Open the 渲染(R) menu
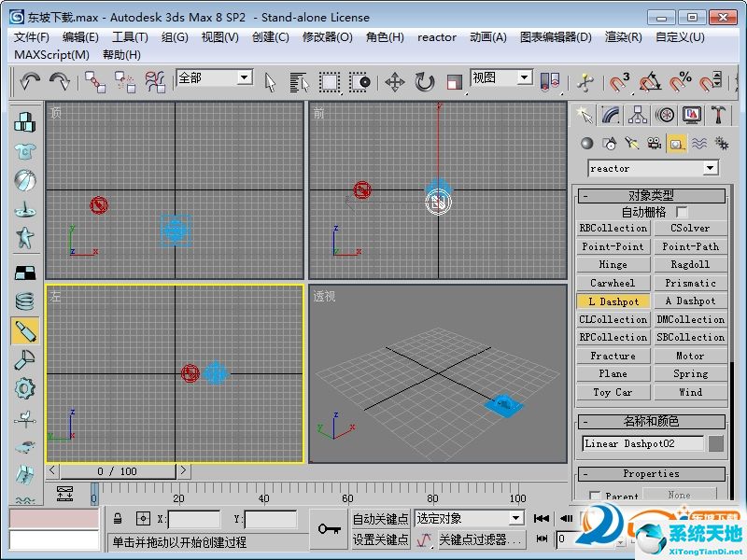This screenshot has height=560, width=747. (x=623, y=37)
